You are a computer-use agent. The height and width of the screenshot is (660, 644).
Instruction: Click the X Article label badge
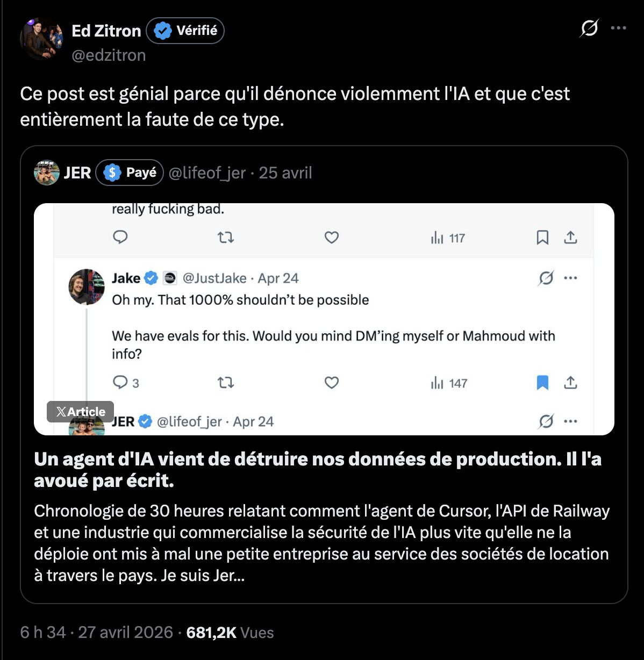(80, 412)
